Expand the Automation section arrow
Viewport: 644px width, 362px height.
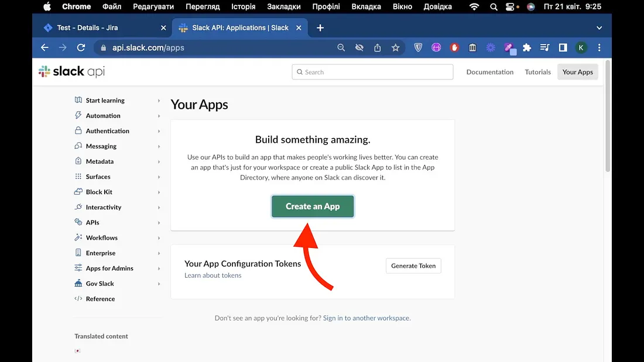(159, 116)
